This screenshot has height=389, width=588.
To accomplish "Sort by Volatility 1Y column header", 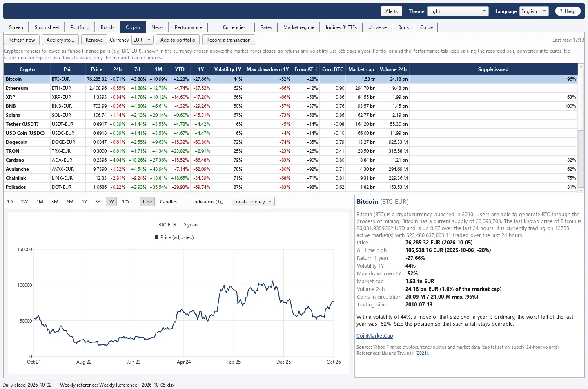I will 227,69.
